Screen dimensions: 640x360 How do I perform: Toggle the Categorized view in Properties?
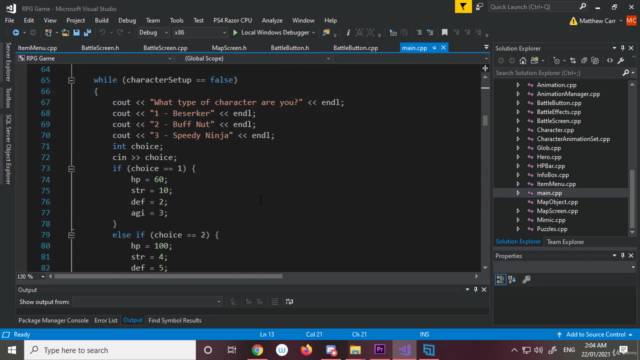[500, 280]
